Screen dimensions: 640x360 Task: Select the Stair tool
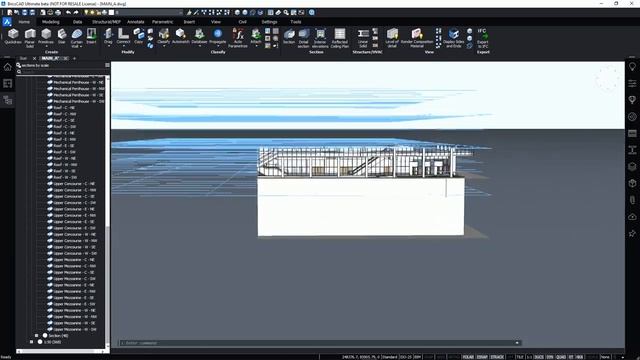62,36
